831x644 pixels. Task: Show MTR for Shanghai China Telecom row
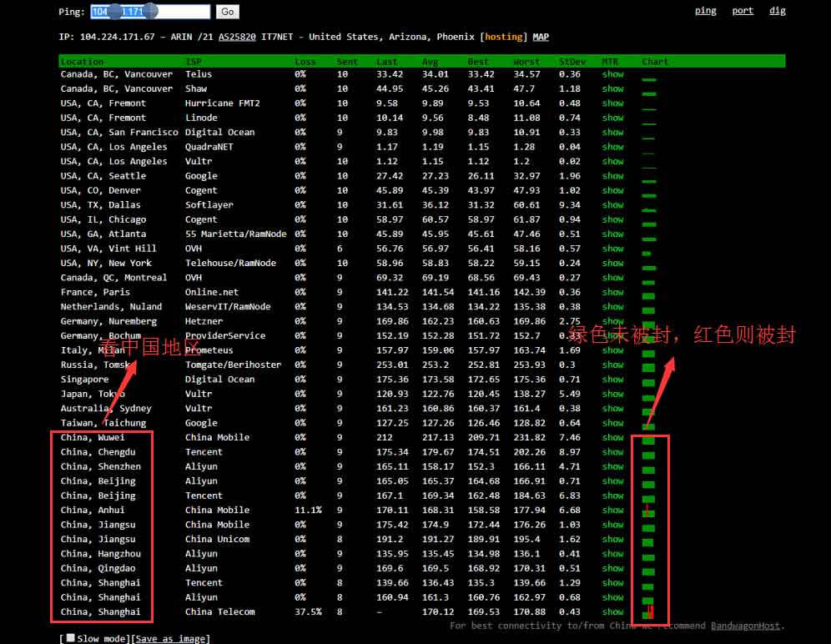click(612, 611)
